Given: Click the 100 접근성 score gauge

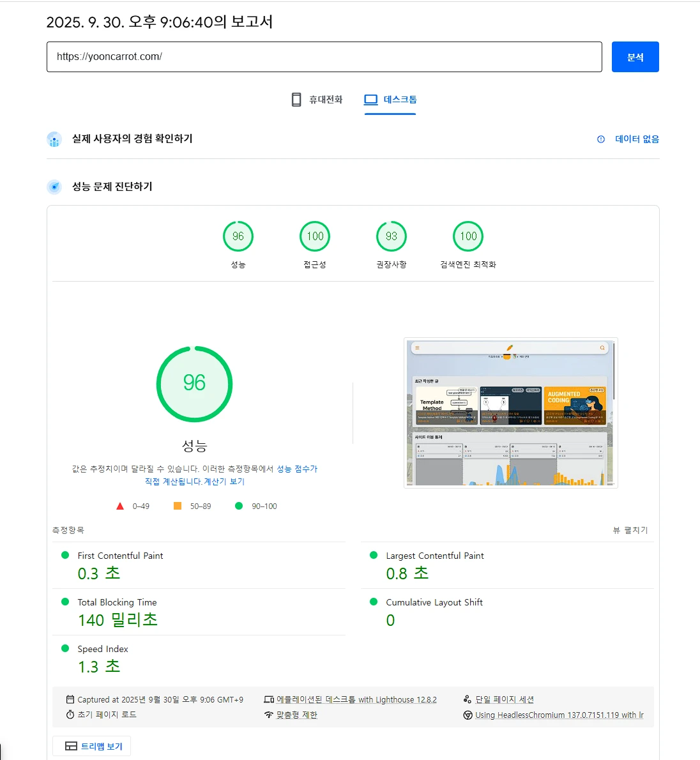Looking at the screenshot, I should pyautogui.click(x=315, y=237).
